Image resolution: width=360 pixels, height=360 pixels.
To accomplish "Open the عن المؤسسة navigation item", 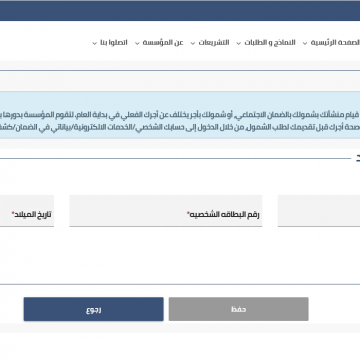I will 163,43.
